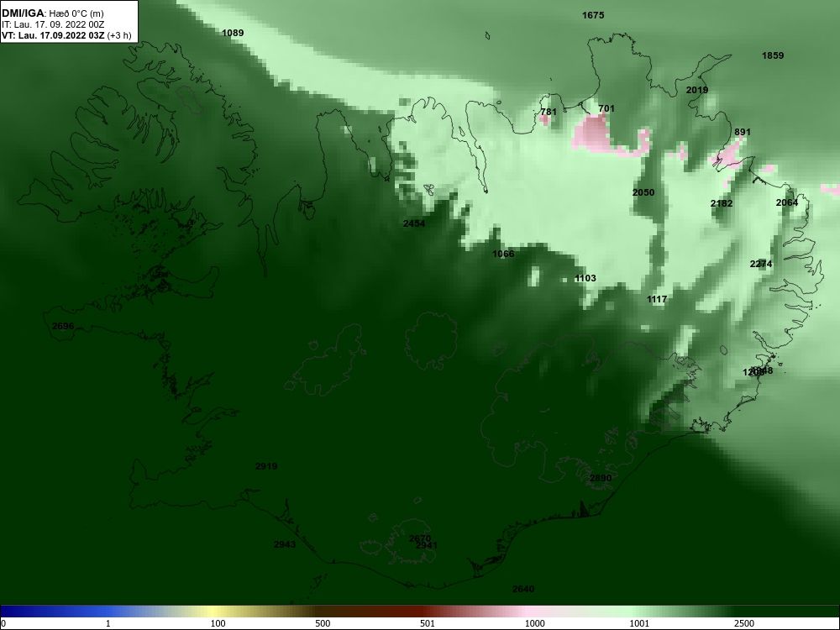840x630 pixels.
Task: Click the 2019 freezing-level value
Action: point(697,91)
